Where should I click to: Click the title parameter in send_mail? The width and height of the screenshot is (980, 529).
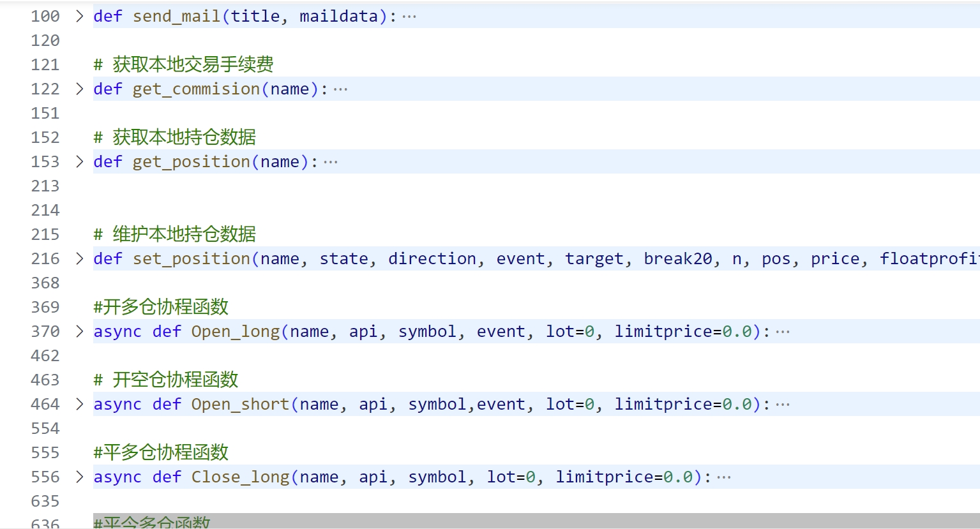point(255,16)
